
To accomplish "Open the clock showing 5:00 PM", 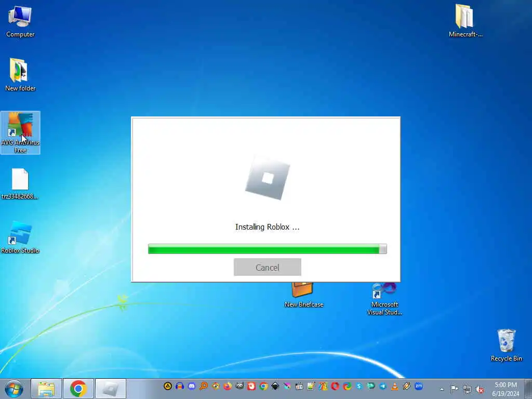I will pyautogui.click(x=506, y=389).
